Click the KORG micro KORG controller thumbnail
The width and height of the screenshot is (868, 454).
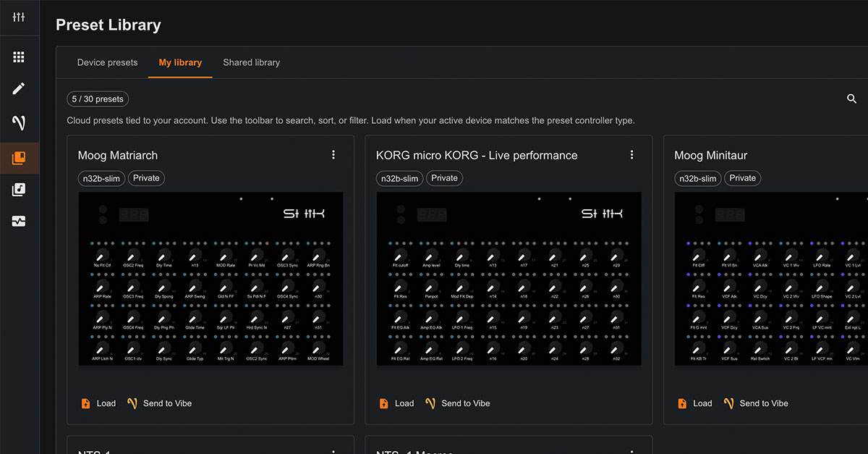click(x=509, y=279)
